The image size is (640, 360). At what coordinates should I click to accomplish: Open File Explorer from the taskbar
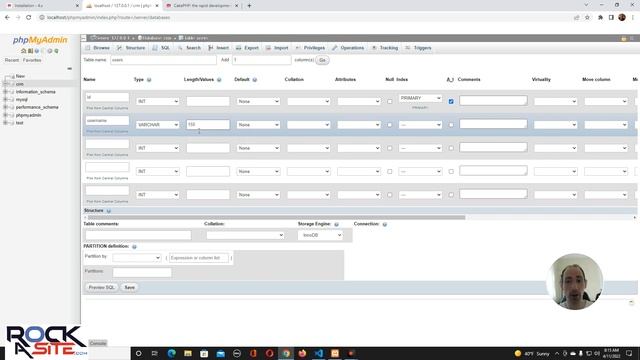tap(188, 353)
